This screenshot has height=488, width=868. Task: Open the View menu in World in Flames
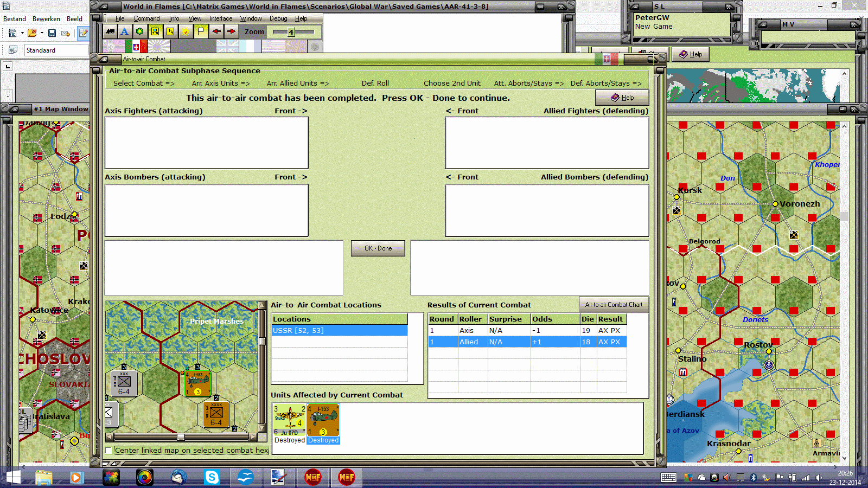click(x=195, y=18)
